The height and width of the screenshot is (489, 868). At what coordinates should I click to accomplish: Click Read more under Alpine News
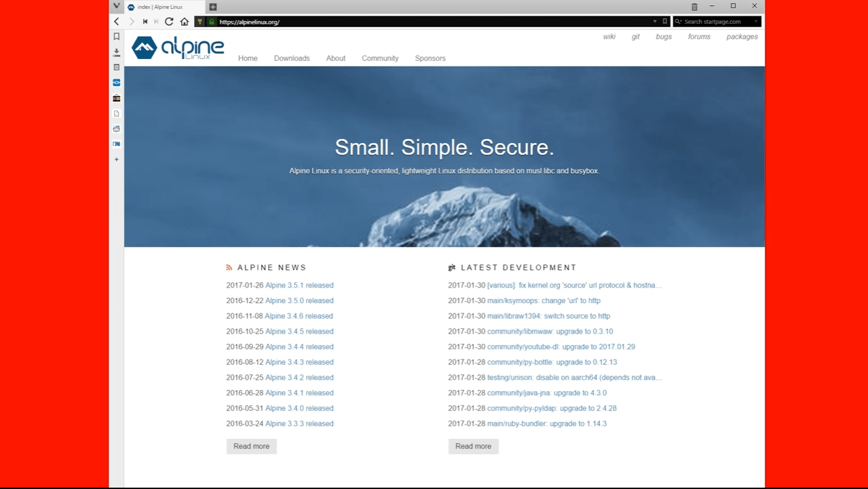tap(251, 446)
